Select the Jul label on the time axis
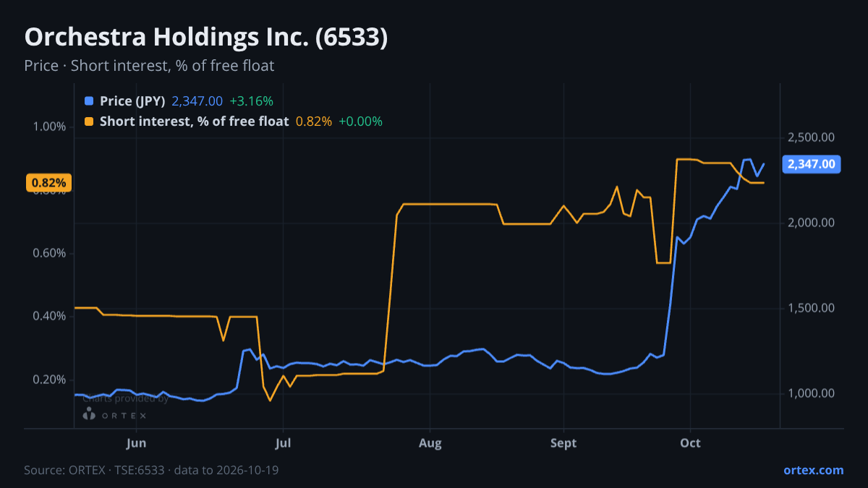 pos(284,443)
